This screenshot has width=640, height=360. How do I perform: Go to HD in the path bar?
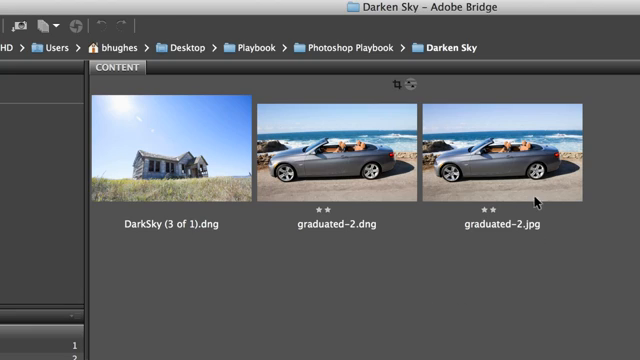[7, 48]
